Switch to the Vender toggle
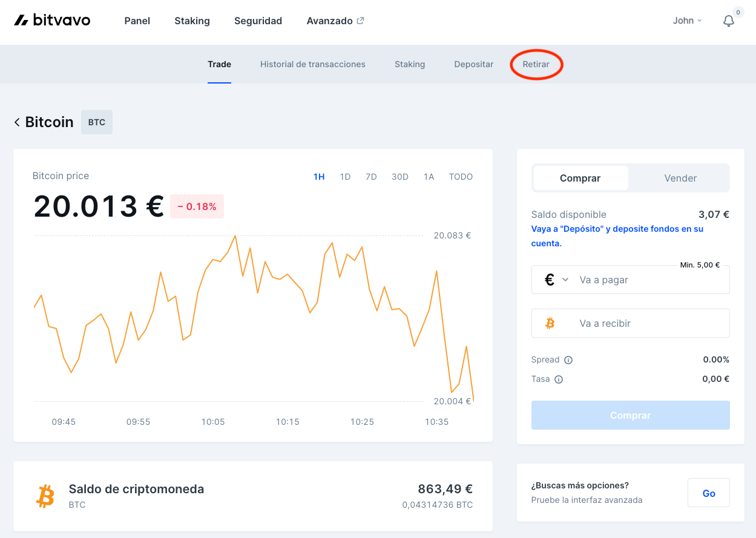This screenshot has height=538, width=756. click(x=680, y=178)
